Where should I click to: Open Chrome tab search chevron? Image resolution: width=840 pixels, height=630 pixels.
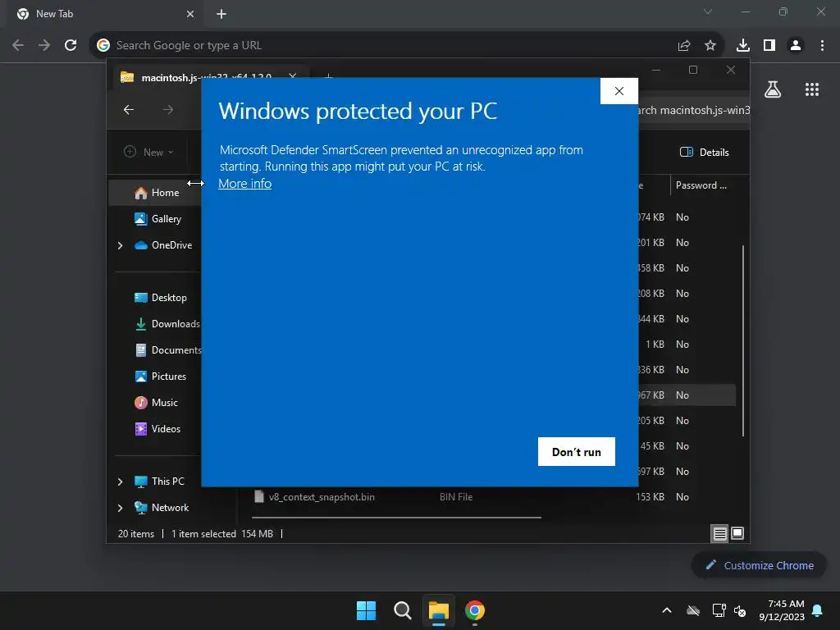coord(708,11)
